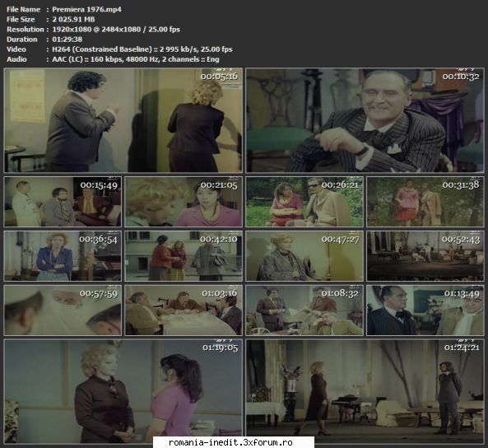Select the frame at 00:21:05
Screen dimensions: 488x448
tap(184, 201)
